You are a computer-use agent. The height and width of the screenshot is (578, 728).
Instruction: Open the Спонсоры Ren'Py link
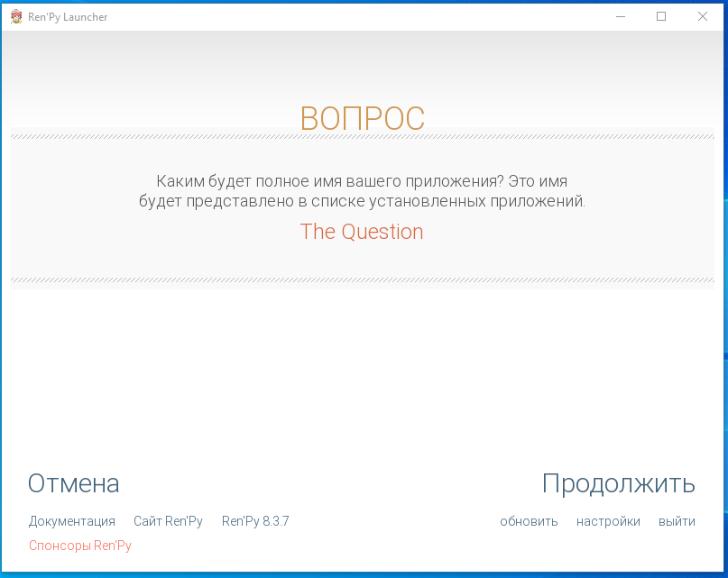tap(80, 546)
